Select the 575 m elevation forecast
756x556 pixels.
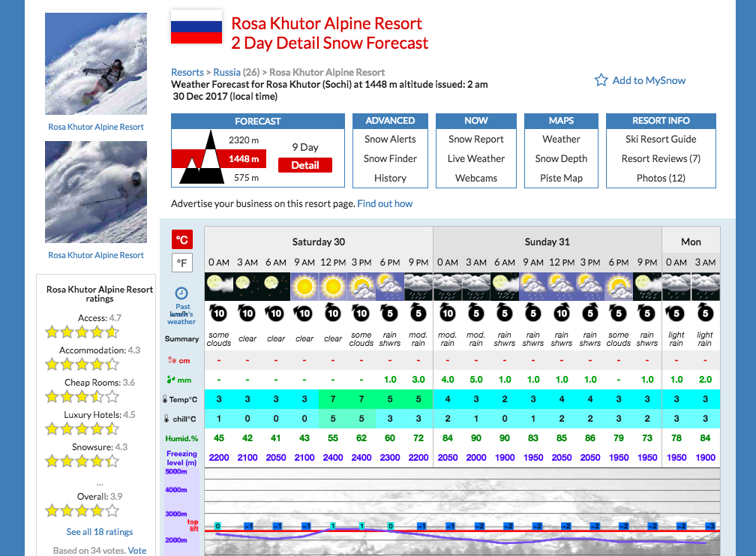click(x=246, y=178)
